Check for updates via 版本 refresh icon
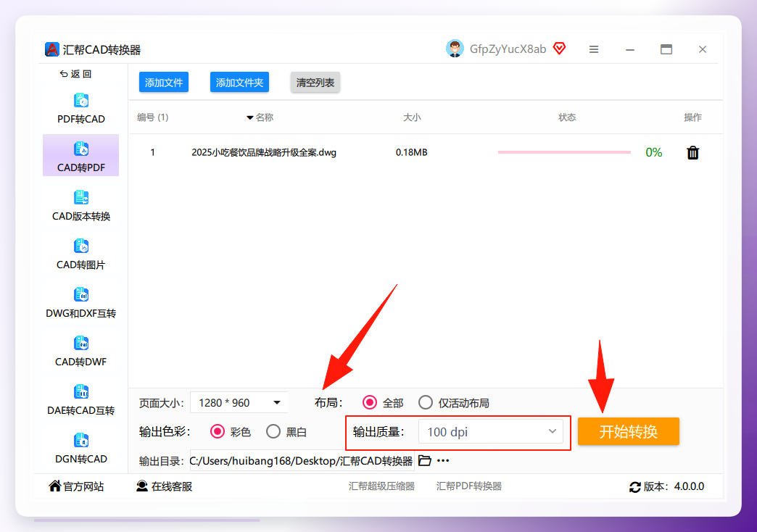The image size is (757, 532). [x=635, y=486]
